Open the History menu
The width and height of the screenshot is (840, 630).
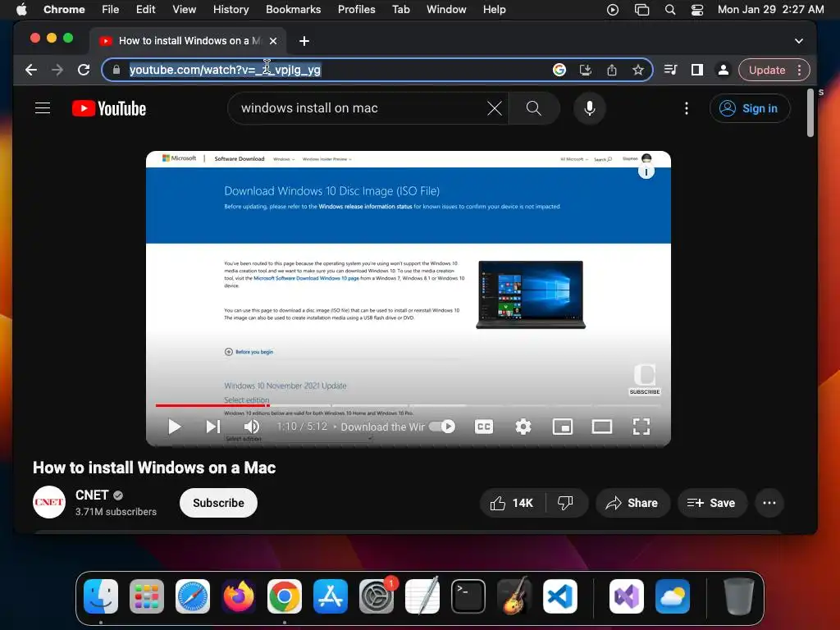pos(231,9)
